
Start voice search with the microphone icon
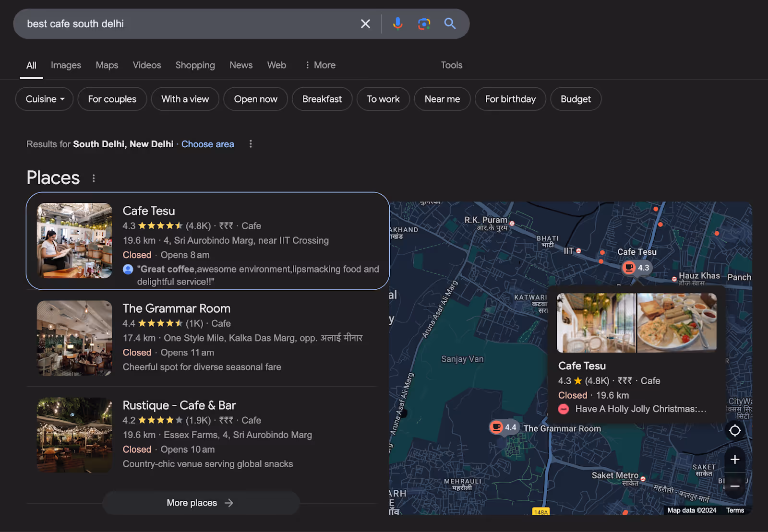coord(397,24)
